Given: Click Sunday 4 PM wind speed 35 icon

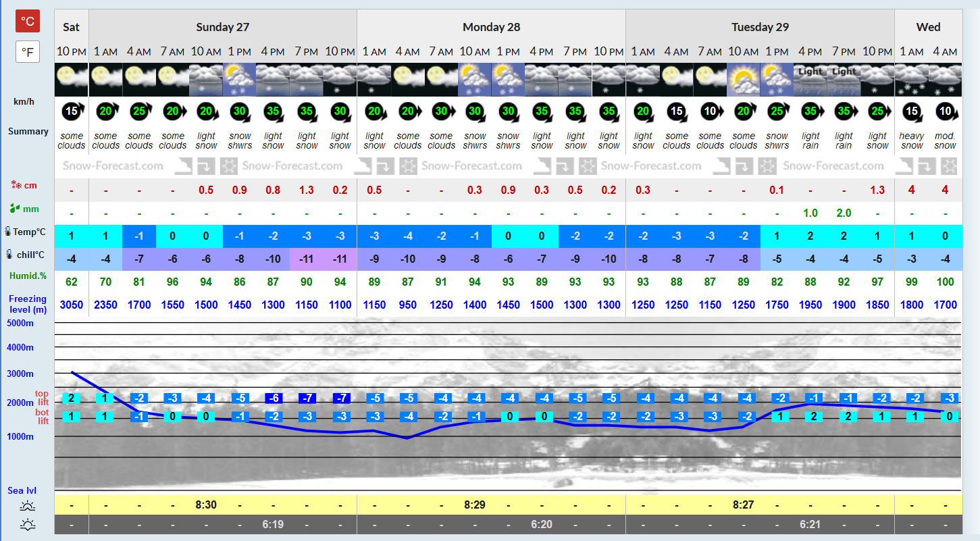Looking at the screenshot, I should click(274, 111).
